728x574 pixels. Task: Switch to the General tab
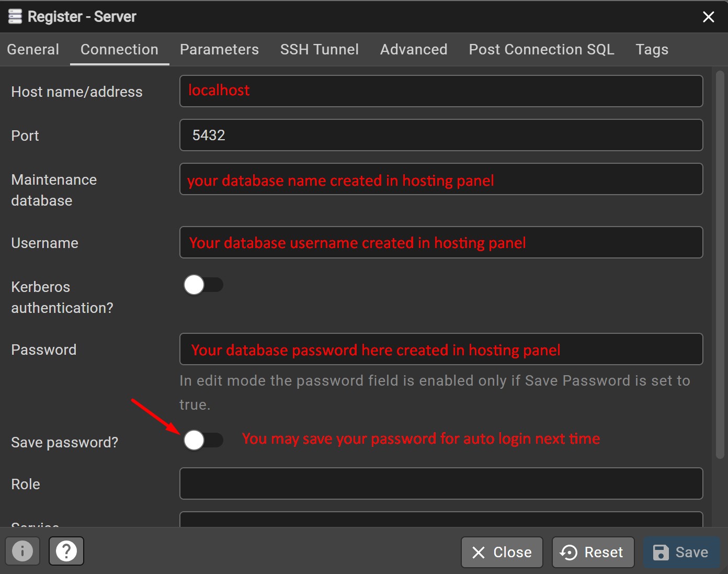tap(33, 50)
